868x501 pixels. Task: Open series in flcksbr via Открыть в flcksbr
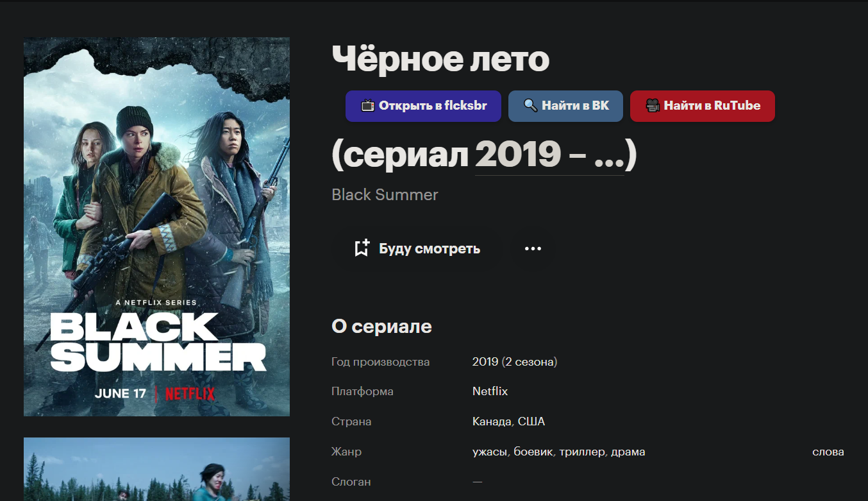423,106
